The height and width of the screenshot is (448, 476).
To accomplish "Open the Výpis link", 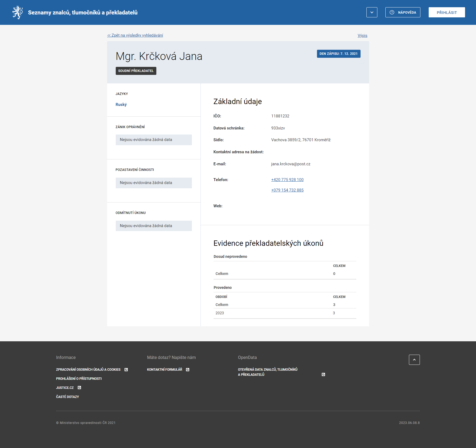I will (x=362, y=36).
